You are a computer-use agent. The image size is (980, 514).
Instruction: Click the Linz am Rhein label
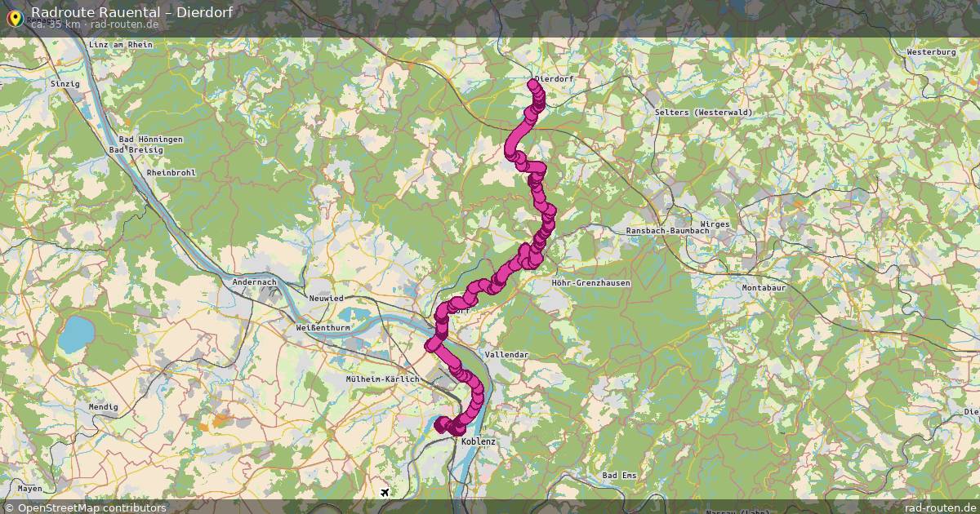click(120, 45)
